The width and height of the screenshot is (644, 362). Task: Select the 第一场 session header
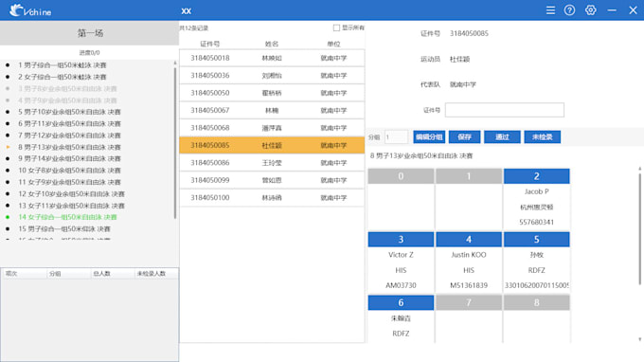[x=90, y=33]
